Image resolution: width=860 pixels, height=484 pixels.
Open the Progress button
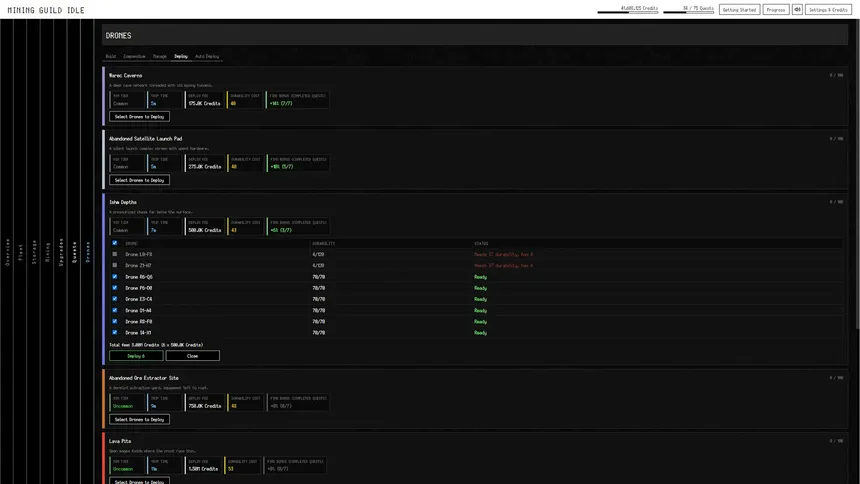776,10
